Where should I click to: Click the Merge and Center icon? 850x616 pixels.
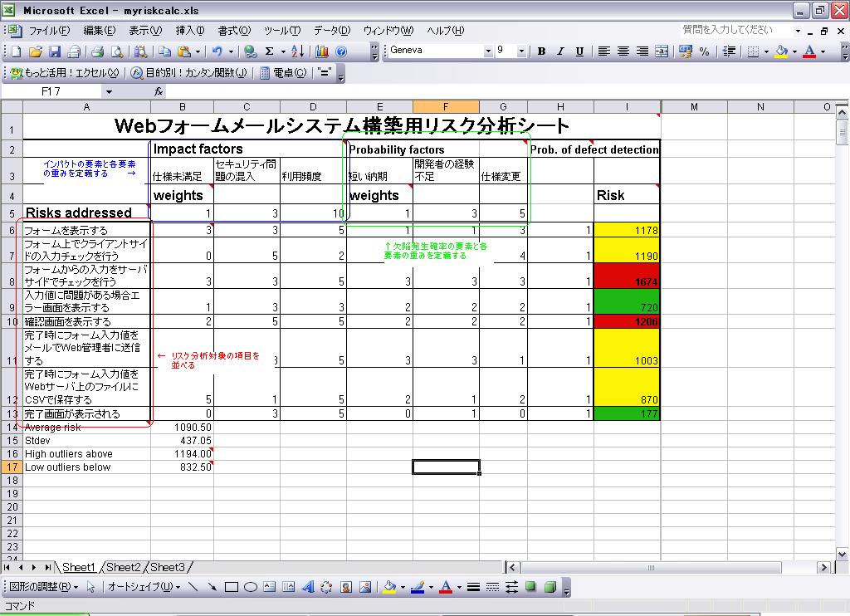click(662, 51)
